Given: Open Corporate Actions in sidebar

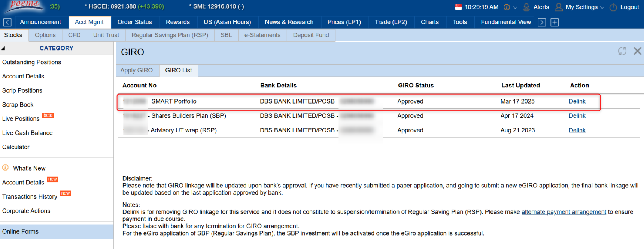Looking at the screenshot, I should pos(26,211).
